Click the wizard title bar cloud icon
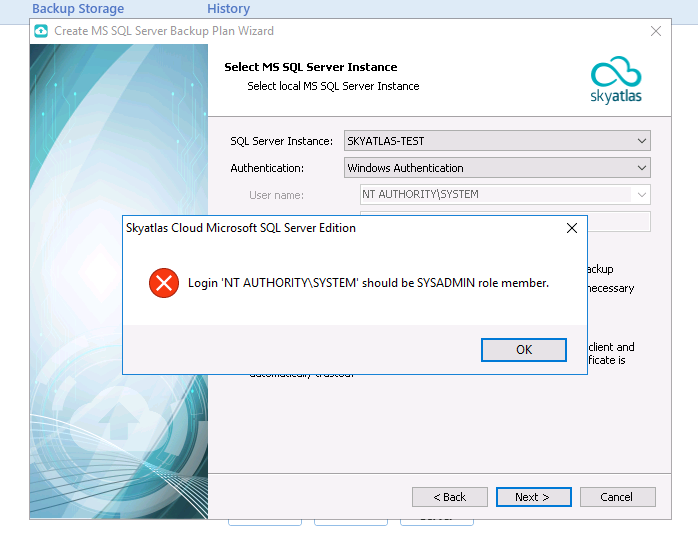This screenshot has width=698, height=553. pyautogui.click(x=41, y=31)
